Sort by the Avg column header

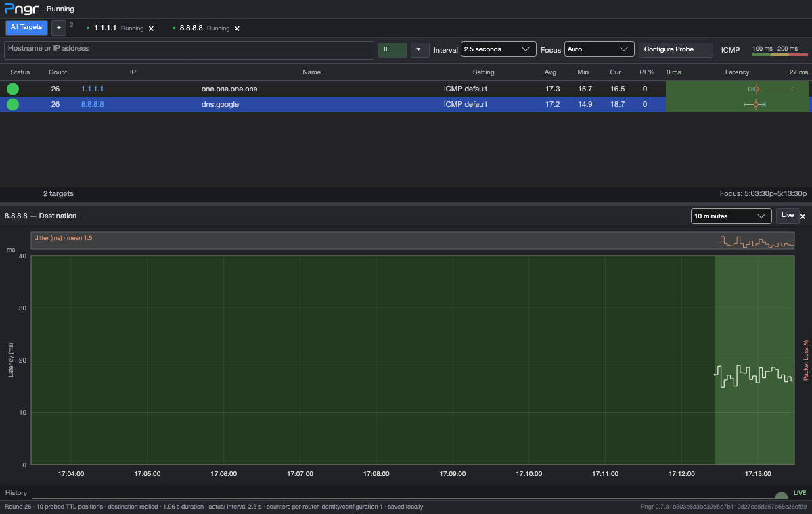(x=550, y=72)
